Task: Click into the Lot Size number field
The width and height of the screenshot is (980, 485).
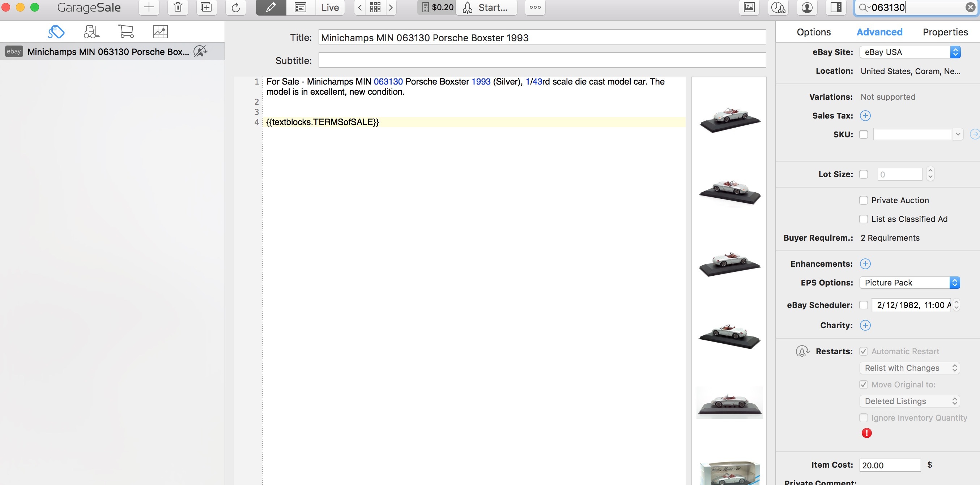Action: [x=900, y=174]
